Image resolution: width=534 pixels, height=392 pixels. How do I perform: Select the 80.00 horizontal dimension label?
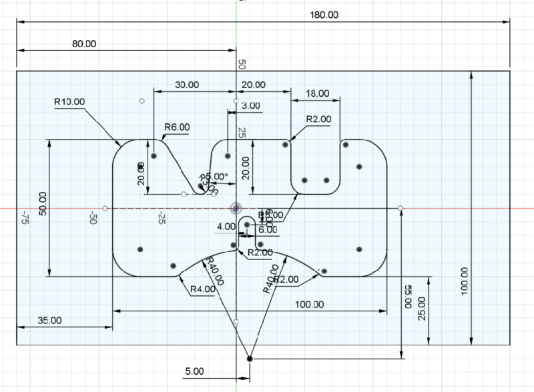click(x=83, y=43)
